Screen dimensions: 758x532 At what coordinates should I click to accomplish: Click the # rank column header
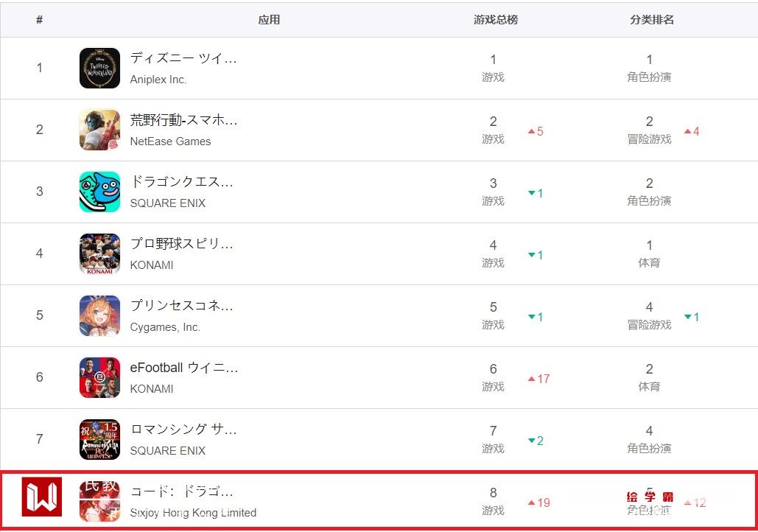pos(39,20)
